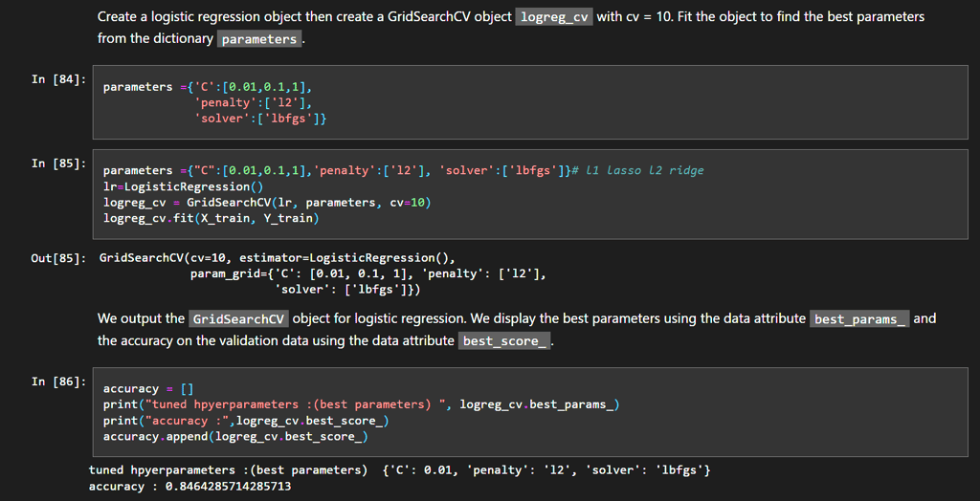Click the GridSearchCV output text
Screen dimensions: 980x501
tap(323, 273)
